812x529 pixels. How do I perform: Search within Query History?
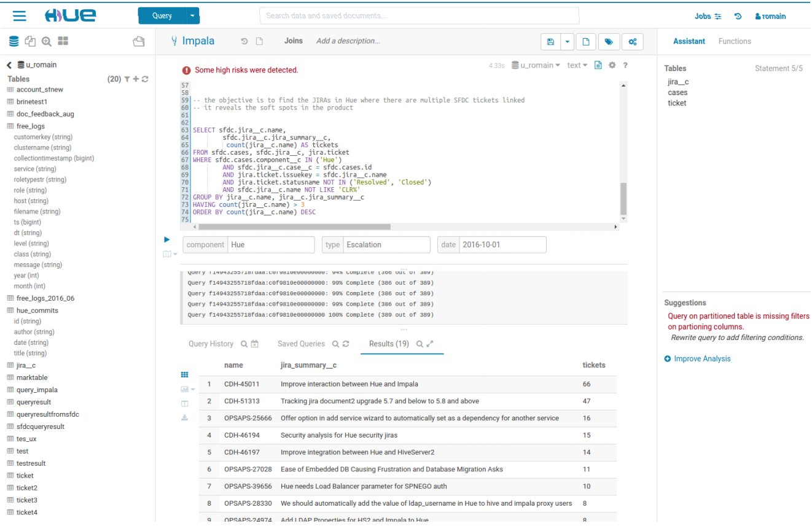(x=244, y=344)
